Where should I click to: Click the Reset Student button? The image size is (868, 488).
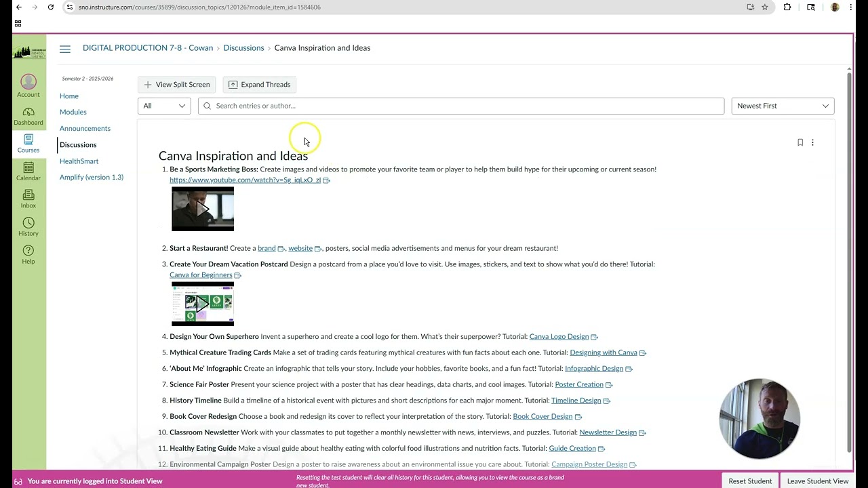(750, 481)
